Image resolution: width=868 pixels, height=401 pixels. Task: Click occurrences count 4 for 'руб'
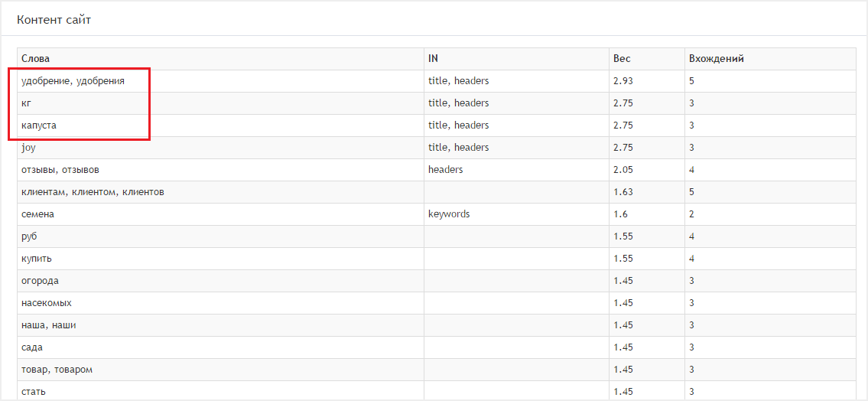click(x=691, y=236)
